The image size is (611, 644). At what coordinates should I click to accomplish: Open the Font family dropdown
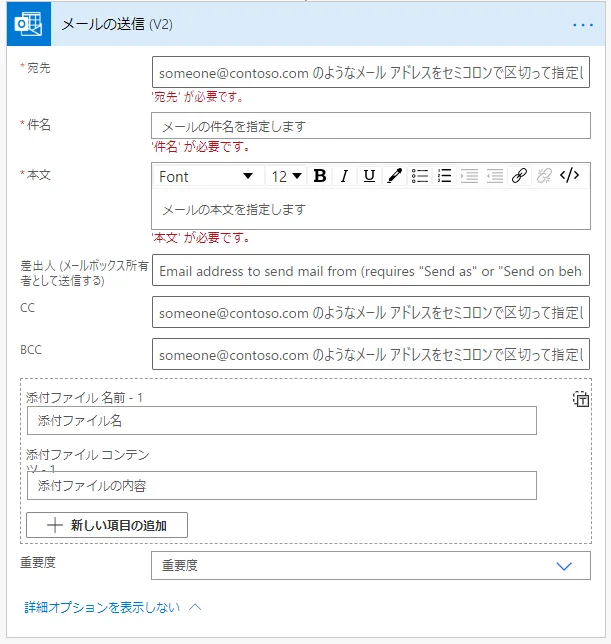(x=206, y=177)
